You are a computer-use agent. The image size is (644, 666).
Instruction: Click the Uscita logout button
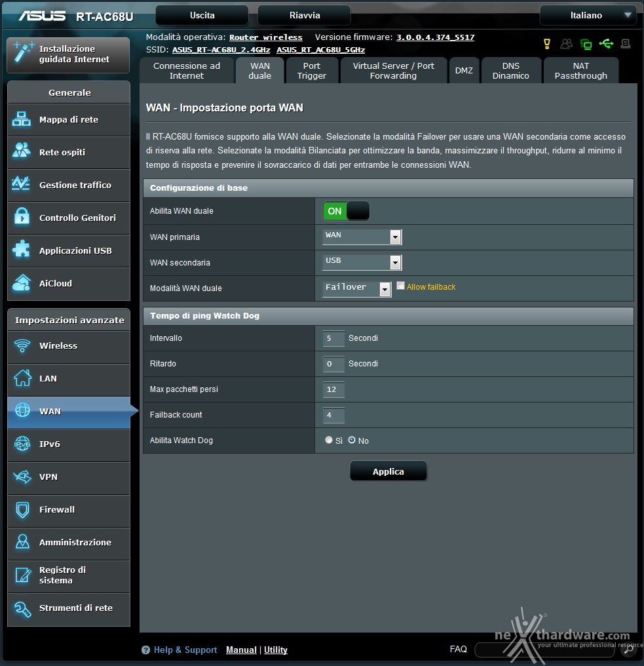(202, 15)
